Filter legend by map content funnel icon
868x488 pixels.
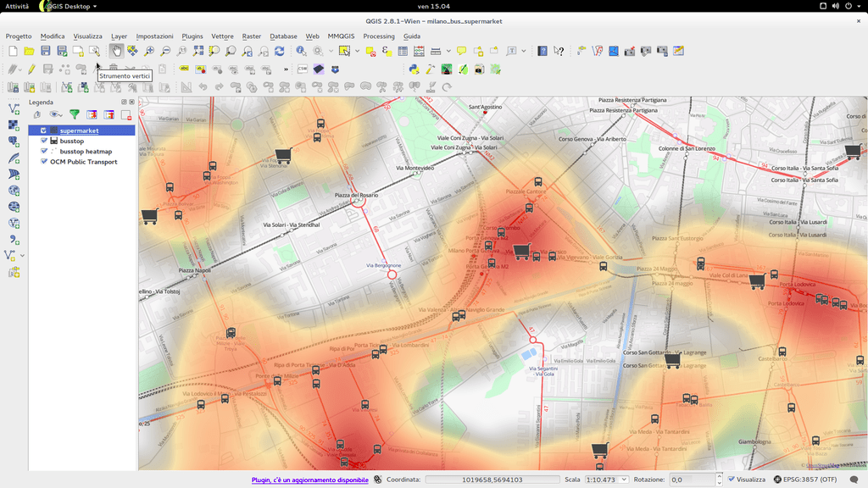(75, 114)
